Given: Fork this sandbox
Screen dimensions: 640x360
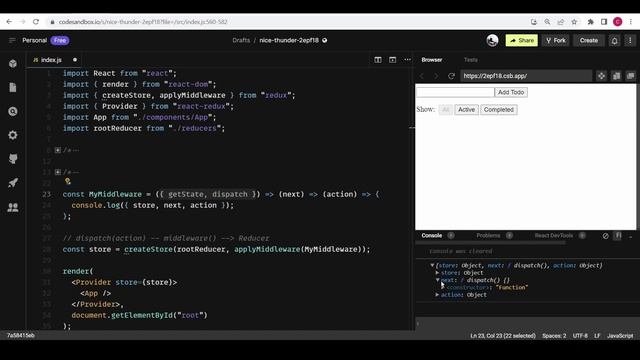Looking at the screenshot, I should click(556, 40).
